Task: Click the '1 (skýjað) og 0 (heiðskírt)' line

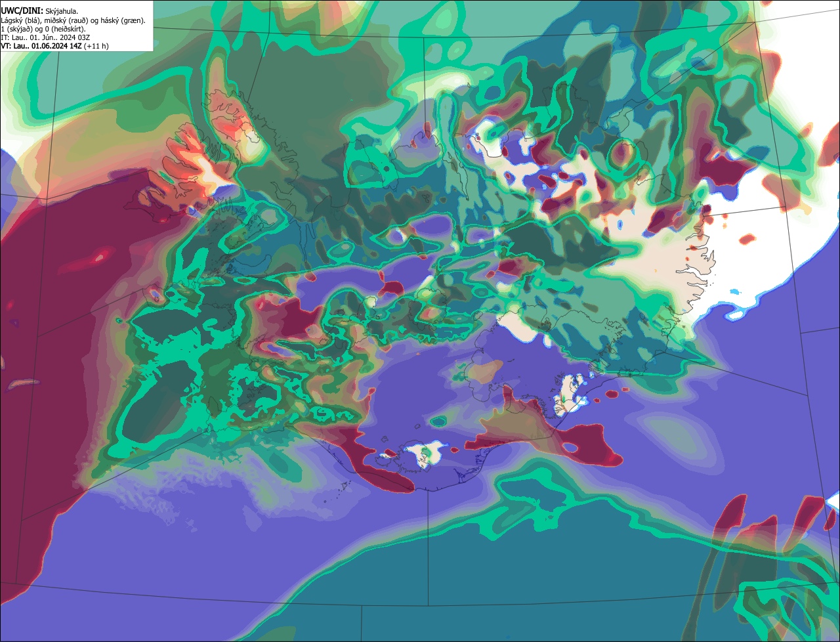Action: (x=43, y=29)
